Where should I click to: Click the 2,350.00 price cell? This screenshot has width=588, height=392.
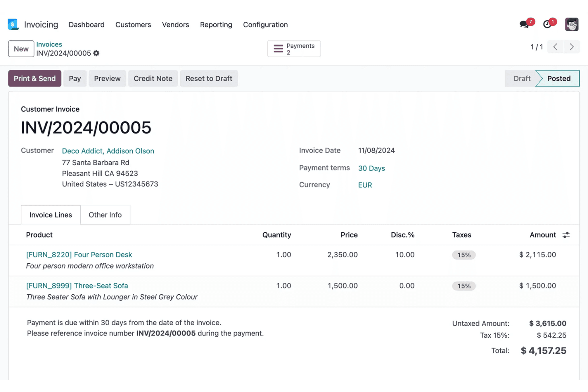click(x=342, y=255)
